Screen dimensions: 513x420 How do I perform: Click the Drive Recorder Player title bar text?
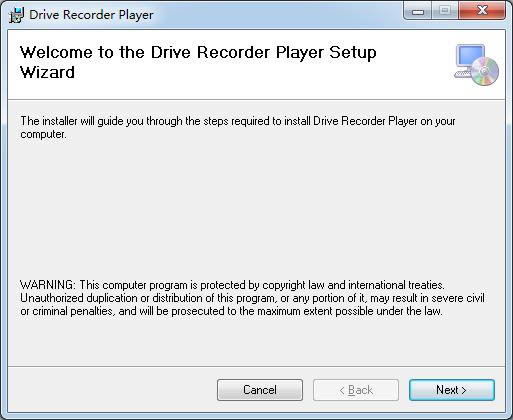91,15
